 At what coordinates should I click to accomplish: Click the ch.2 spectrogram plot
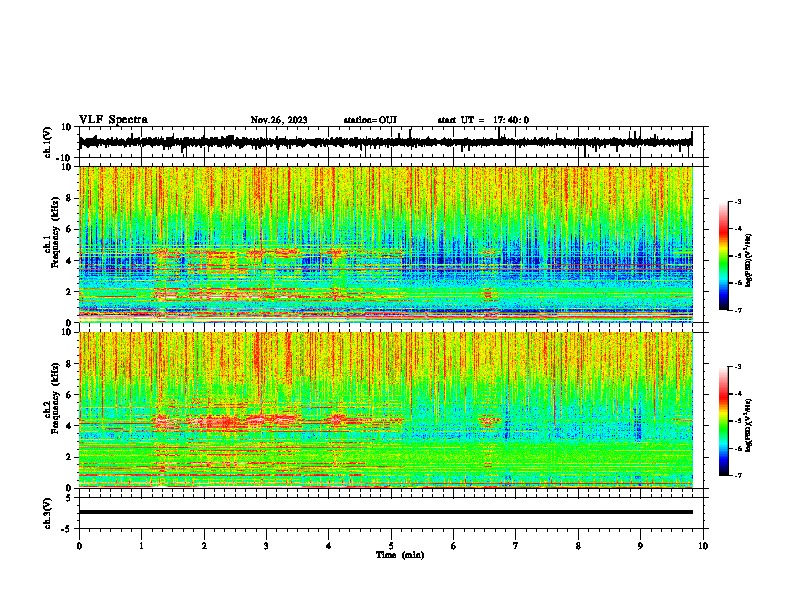click(x=386, y=410)
